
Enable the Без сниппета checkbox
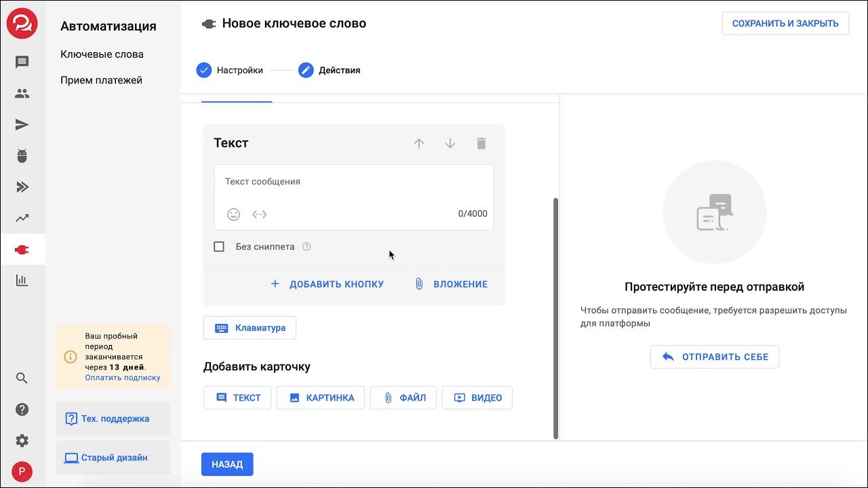tap(219, 247)
